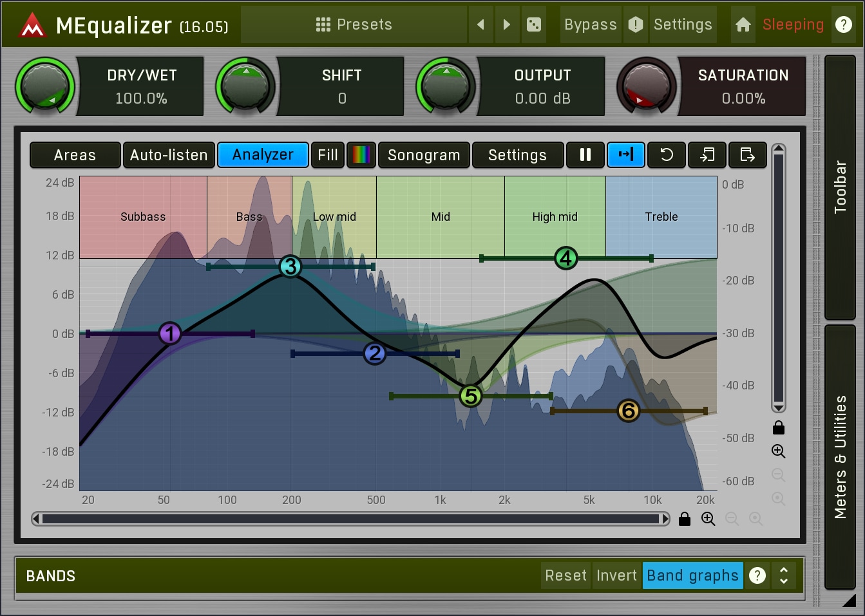
Task: Open analyzer Settings in graph toolbar
Action: 517,155
